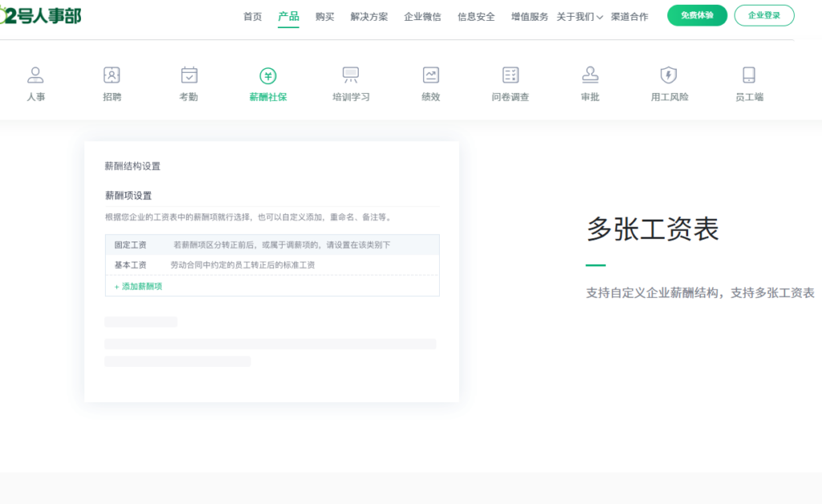Click the 考勤 (Attendance) calendar icon

(189, 80)
